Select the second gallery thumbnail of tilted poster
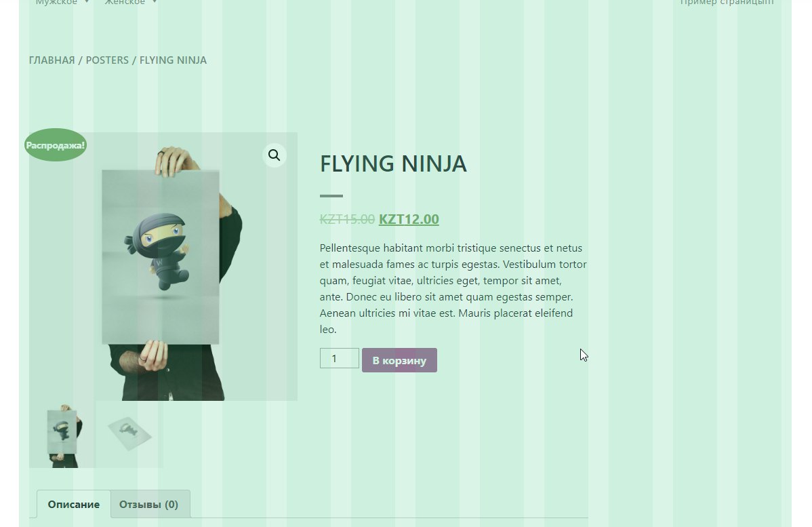812x527 pixels. (x=129, y=434)
